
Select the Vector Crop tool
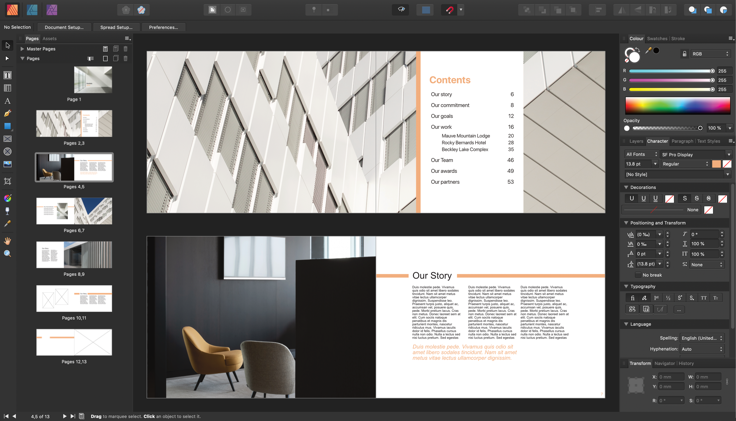[x=8, y=181]
